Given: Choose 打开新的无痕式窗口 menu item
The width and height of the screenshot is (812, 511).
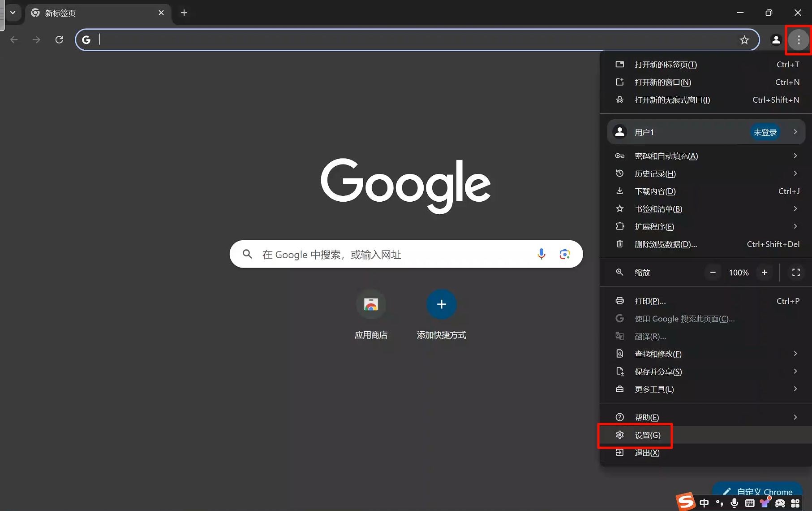Looking at the screenshot, I should tap(672, 100).
